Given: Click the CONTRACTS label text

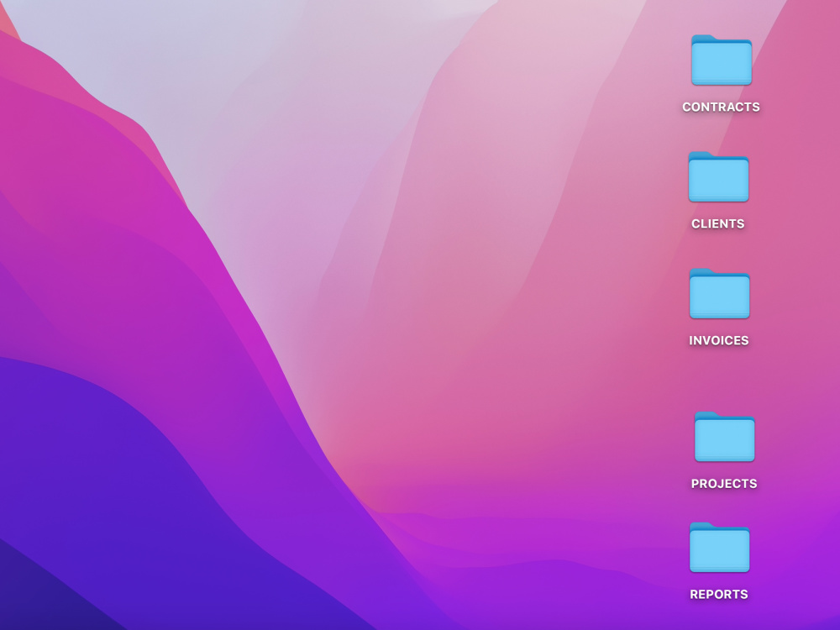Looking at the screenshot, I should (x=721, y=108).
